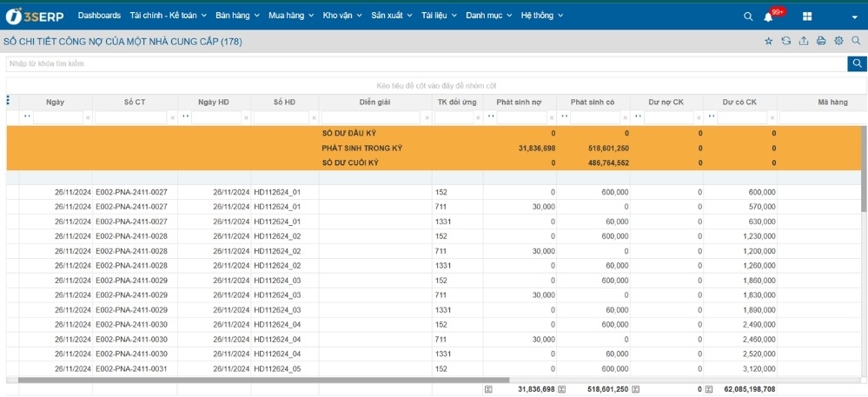Open the apps grid icon
This screenshot has height=397, width=868.
tap(807, 17)
